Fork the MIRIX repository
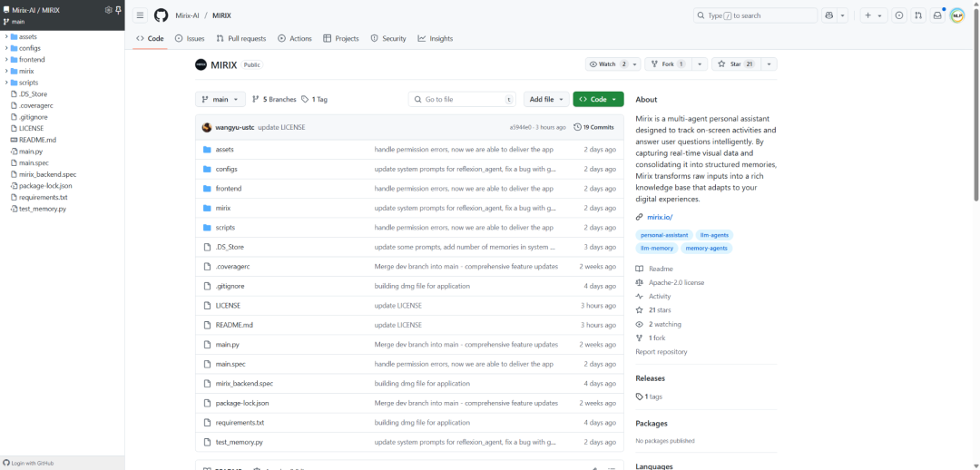 (x=669, y=64)
